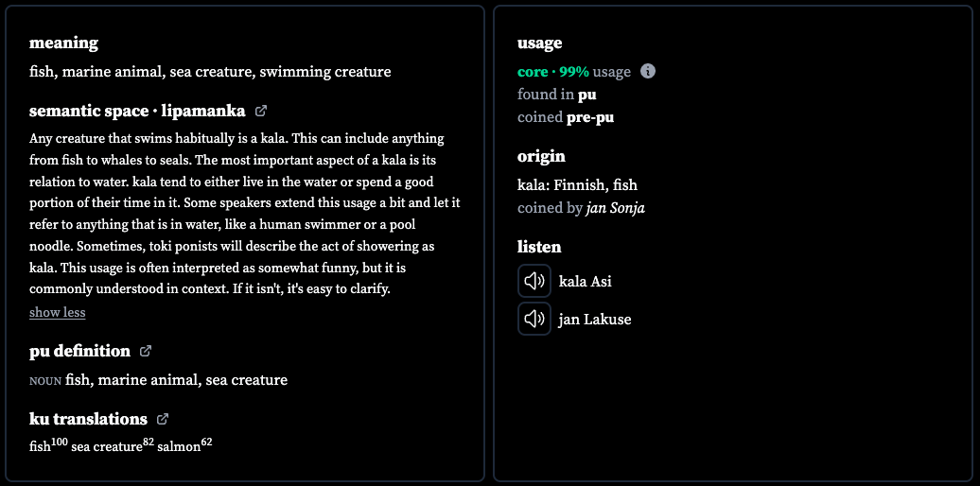This screenshot has width=980, height=486.
Task: Open pu definition external link icon
Action: click(x=146, y=351)
